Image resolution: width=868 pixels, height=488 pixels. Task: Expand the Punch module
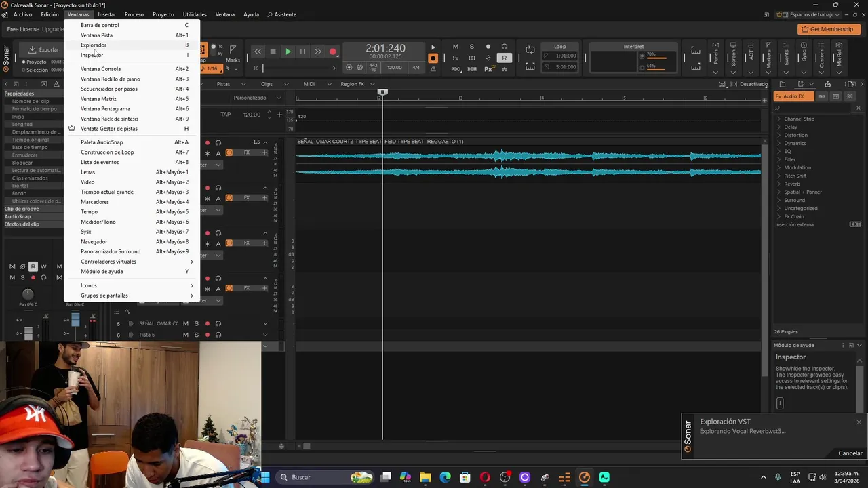[715, 73]
